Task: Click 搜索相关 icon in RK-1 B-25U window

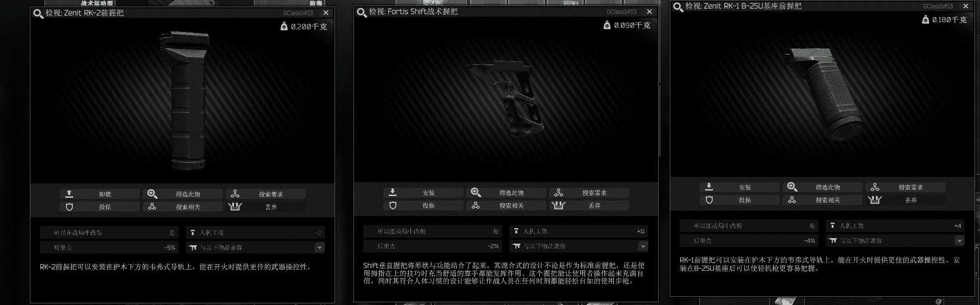Action: tap(792, 199)
